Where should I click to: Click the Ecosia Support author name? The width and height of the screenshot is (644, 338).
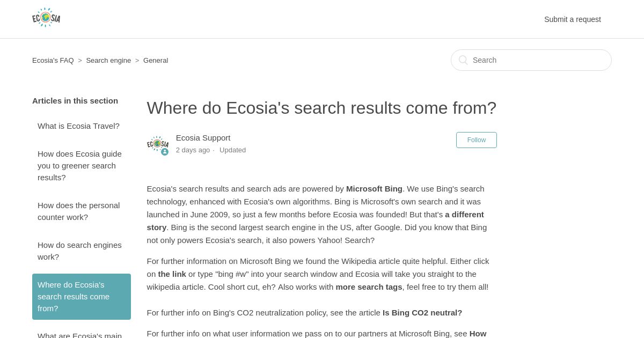203,138
